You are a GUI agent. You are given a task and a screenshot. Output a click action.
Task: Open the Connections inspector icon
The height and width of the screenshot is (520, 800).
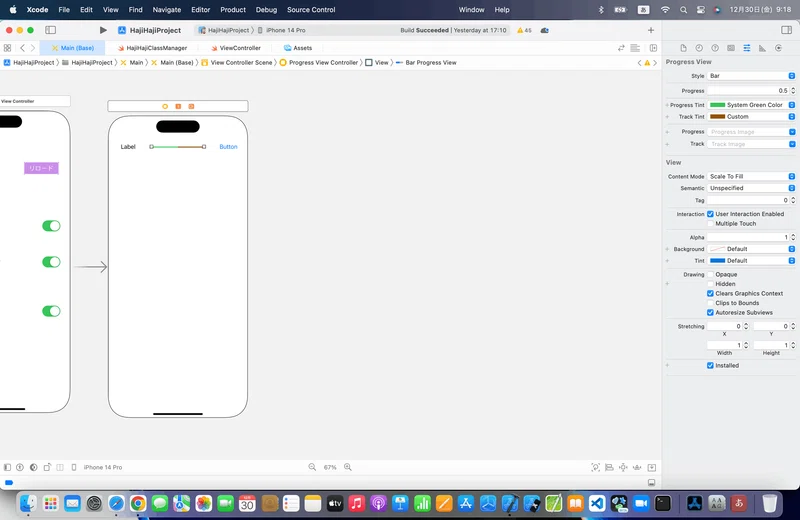(x=778, y=48)
